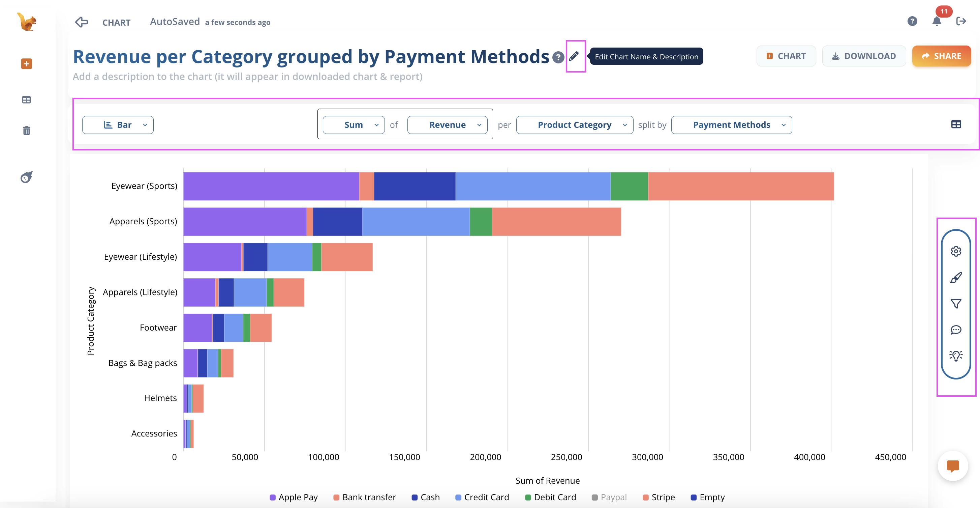Toggle Stripe series in the legend

point(659,497)
